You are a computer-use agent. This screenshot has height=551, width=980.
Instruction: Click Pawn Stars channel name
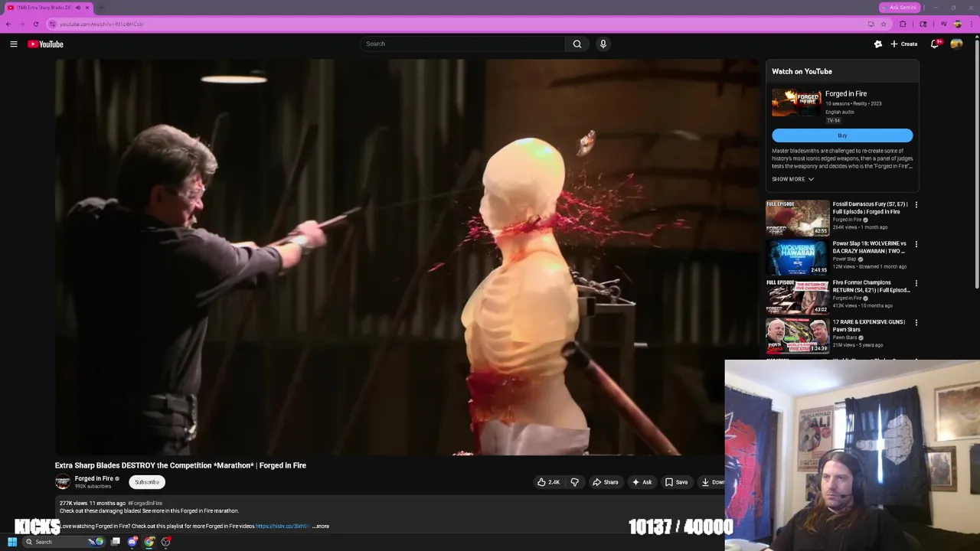coord(844,337)
